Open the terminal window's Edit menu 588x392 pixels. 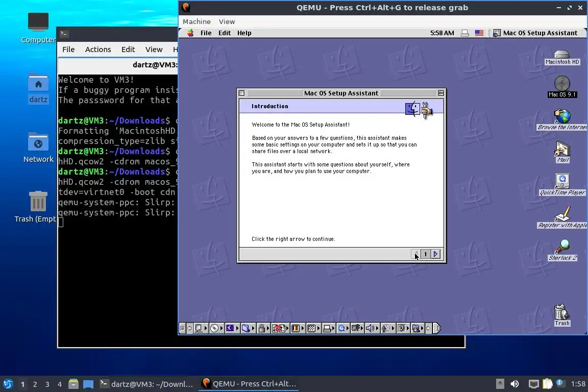point(128,50)
